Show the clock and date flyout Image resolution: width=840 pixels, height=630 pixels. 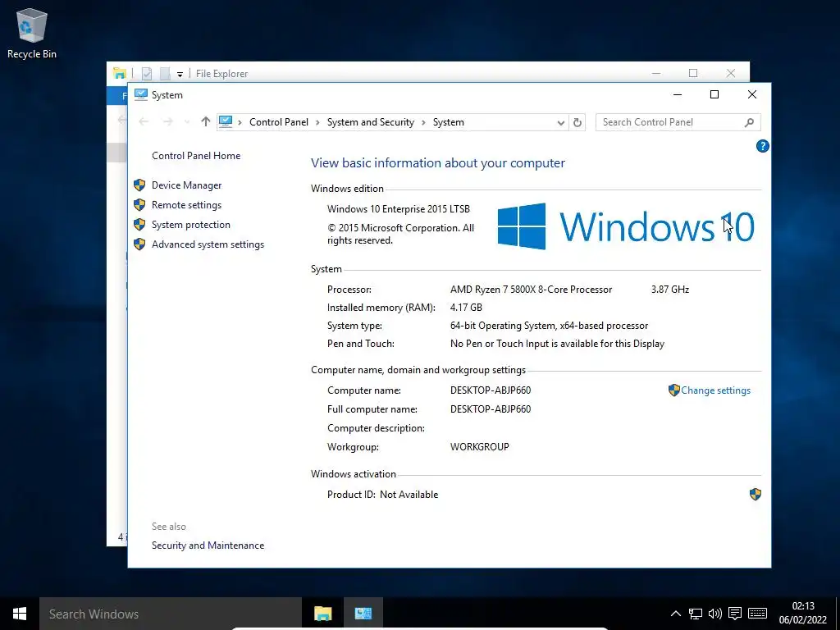coord(803,614)
